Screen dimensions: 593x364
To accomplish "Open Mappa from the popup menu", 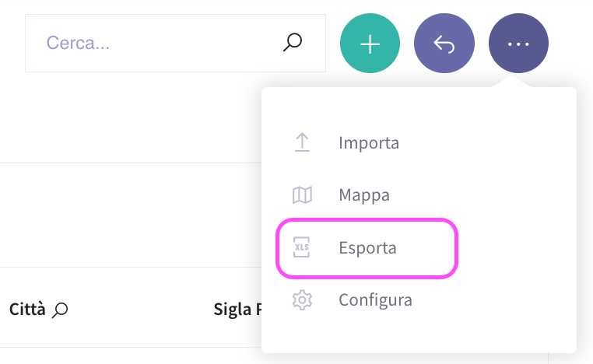I will pos(364,195).
